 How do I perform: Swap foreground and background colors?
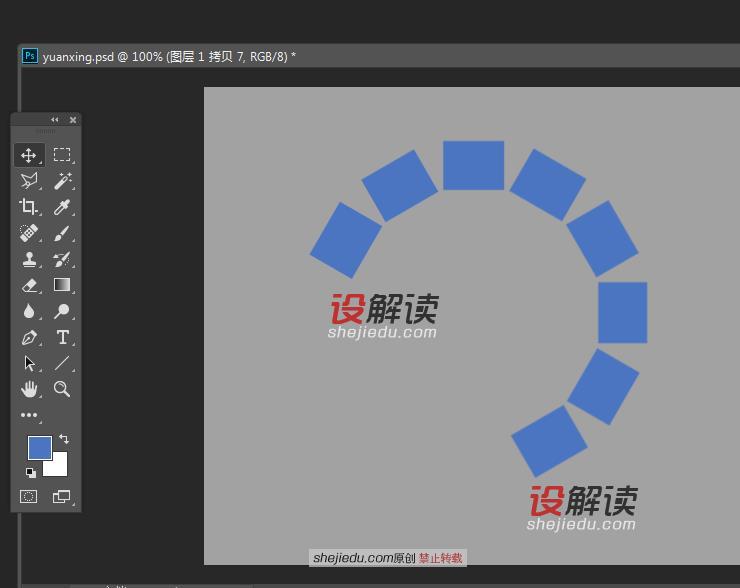[64, 439]
